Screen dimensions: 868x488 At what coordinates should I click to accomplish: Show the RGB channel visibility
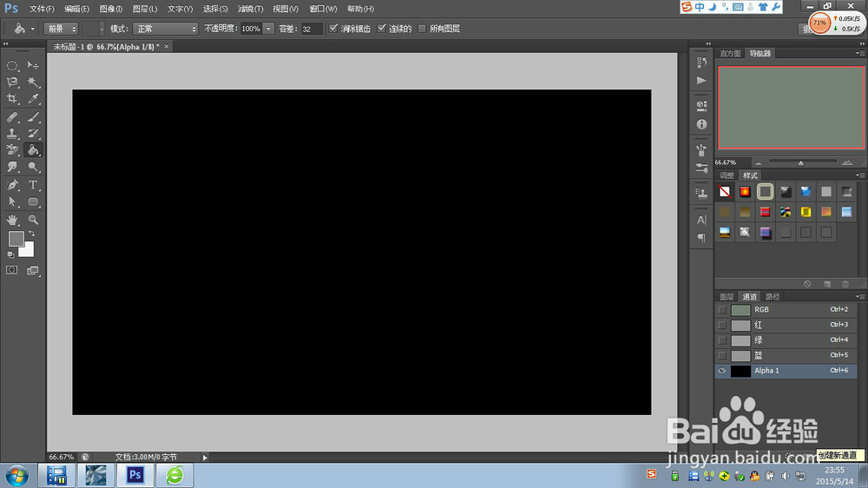722,310
